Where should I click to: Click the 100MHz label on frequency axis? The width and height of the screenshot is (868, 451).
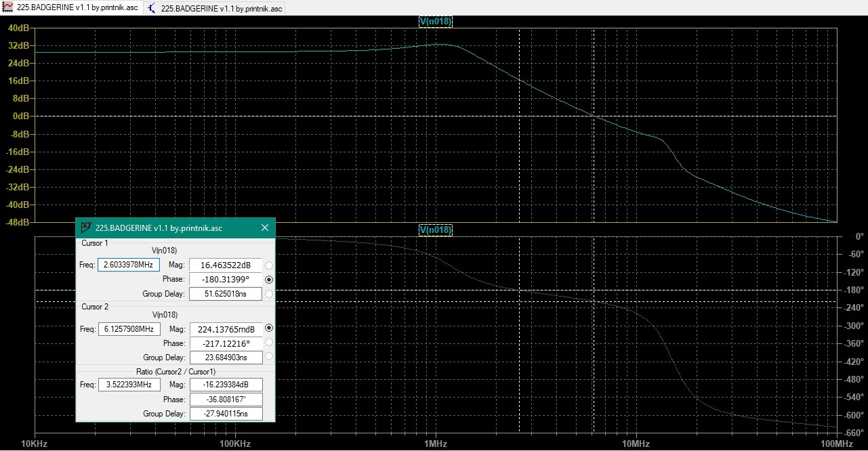[836, 444]
